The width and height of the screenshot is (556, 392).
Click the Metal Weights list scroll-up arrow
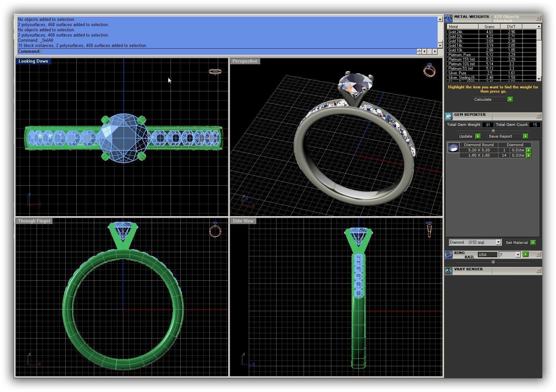click(539, 26)
